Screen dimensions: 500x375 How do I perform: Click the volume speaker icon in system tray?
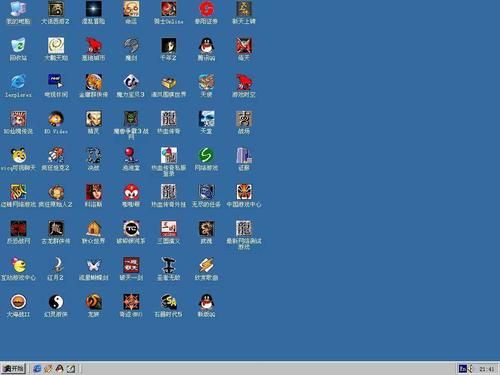coord(471,369)
